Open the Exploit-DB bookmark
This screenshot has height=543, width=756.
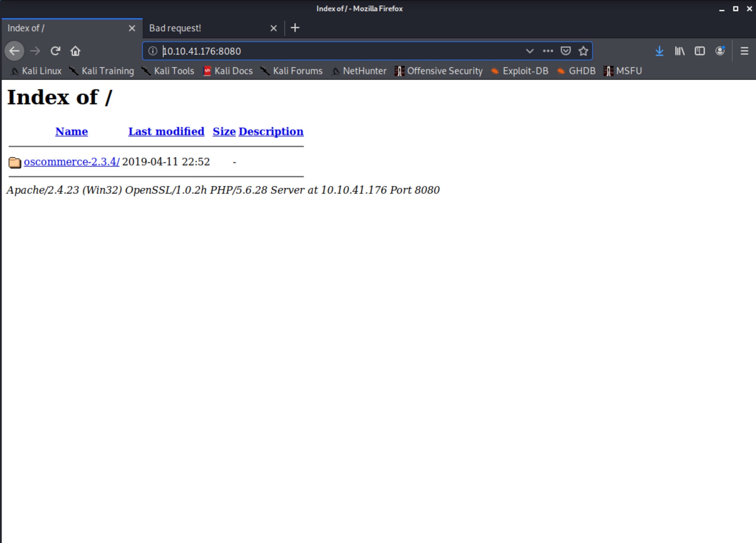click(x=525, y=71)
